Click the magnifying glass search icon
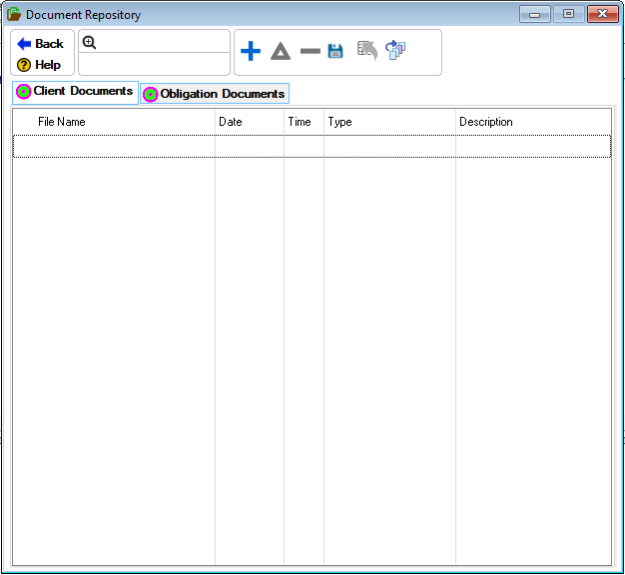Screen dimensions: 625x575 89,42
